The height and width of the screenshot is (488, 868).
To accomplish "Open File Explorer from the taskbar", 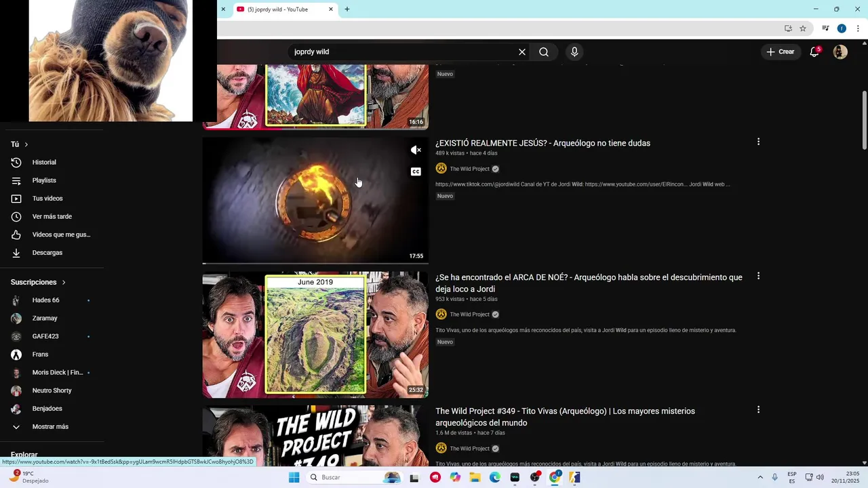I will click(x=475, y=477).
